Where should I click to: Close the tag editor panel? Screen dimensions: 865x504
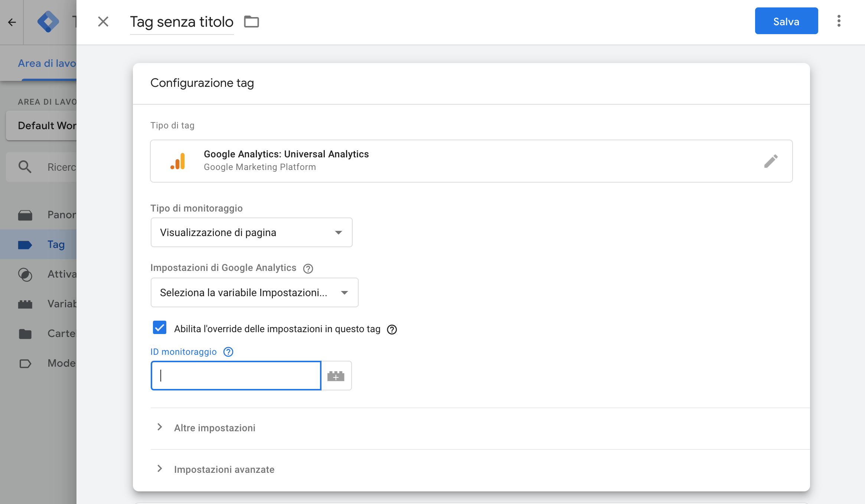coord(103,22)
